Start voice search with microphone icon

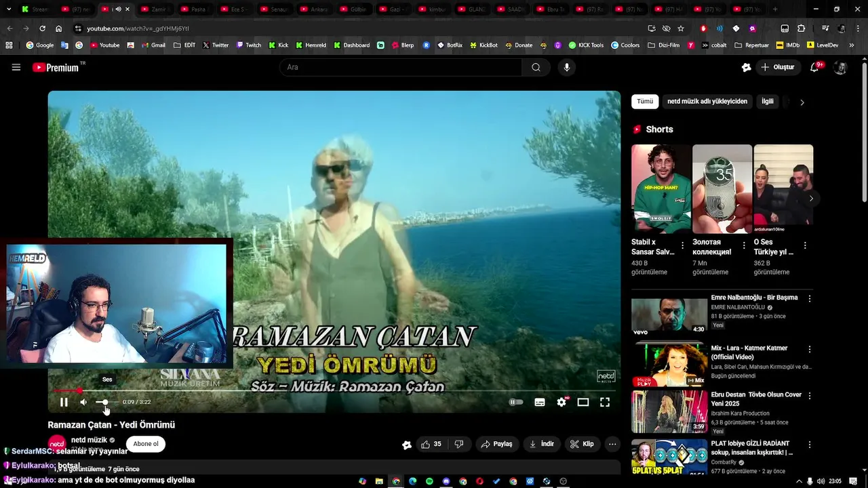[567, 67]
